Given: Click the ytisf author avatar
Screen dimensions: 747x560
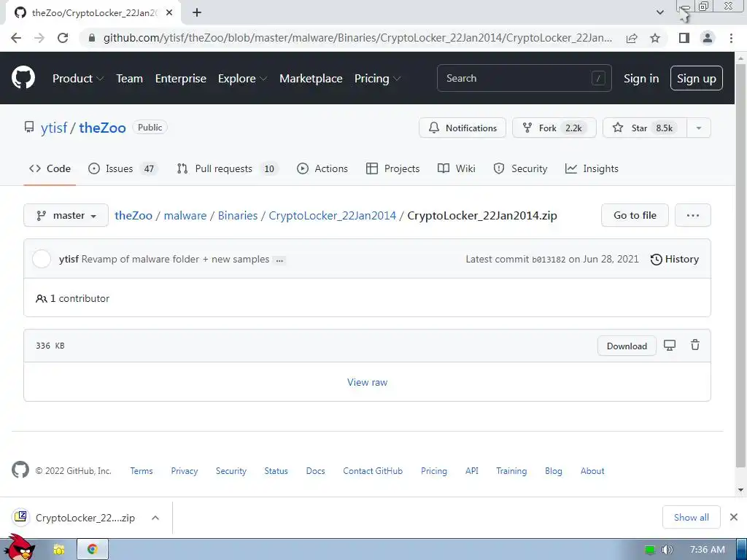Looking at the screenshot, I should coord(42,259).
